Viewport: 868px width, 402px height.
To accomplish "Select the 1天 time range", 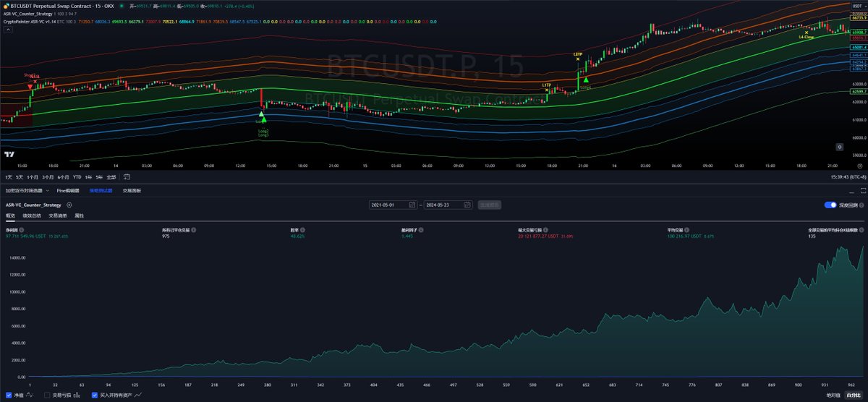I will click(9, 176).
